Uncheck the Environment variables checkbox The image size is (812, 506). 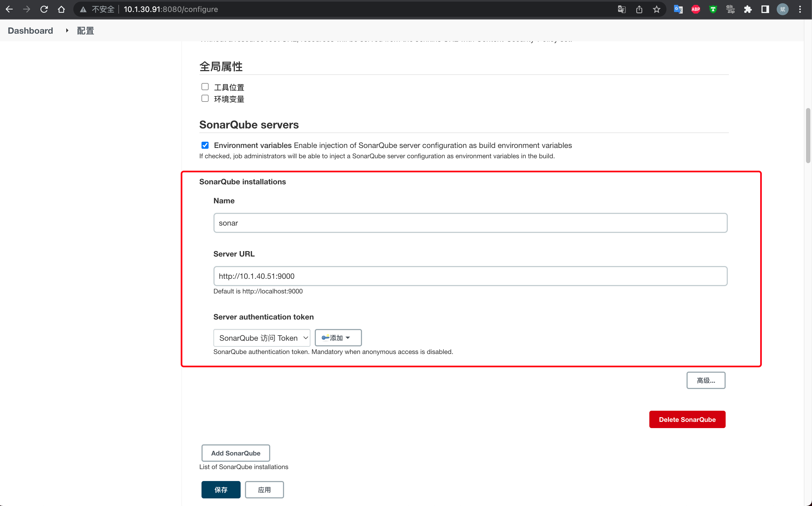[x=205, y=145]
